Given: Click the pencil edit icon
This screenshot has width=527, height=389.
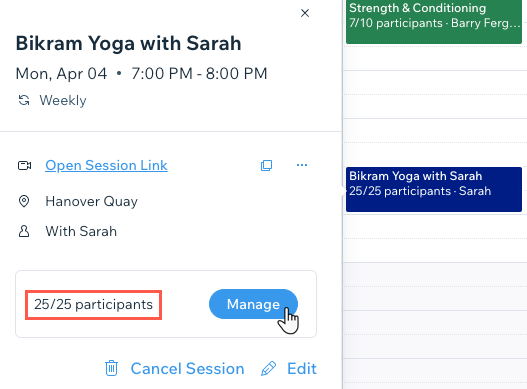Looking at the screenshot, I should tap(269, 368).
